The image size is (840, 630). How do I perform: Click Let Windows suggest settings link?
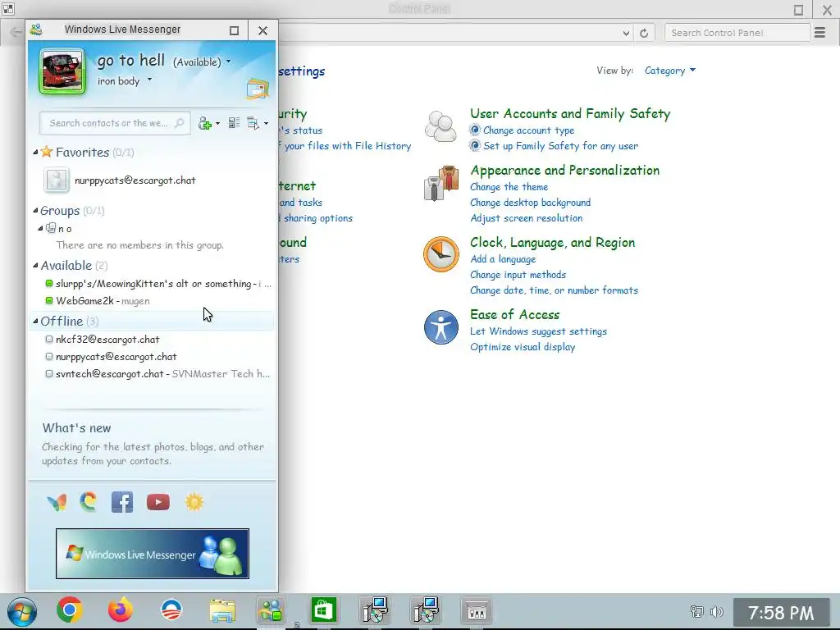pos(538,331)
